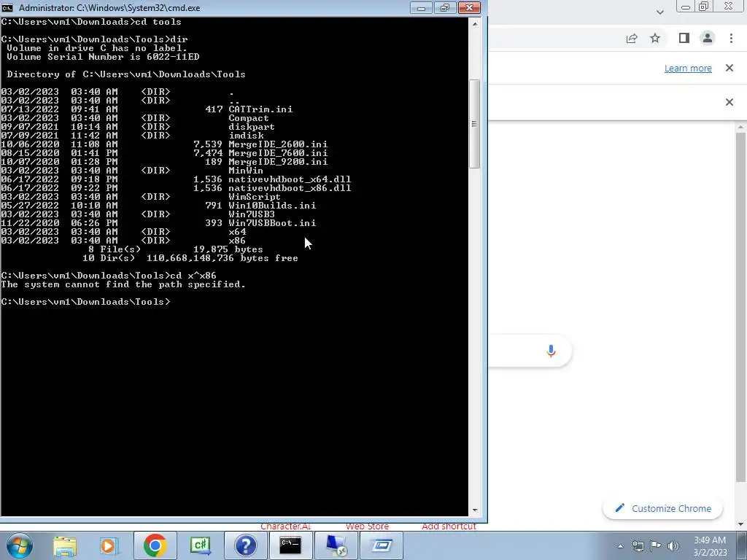The image size is (747, 560).
Task: Click nativevhdboot_x64.dll in listing
Action: tap(290, 179)
